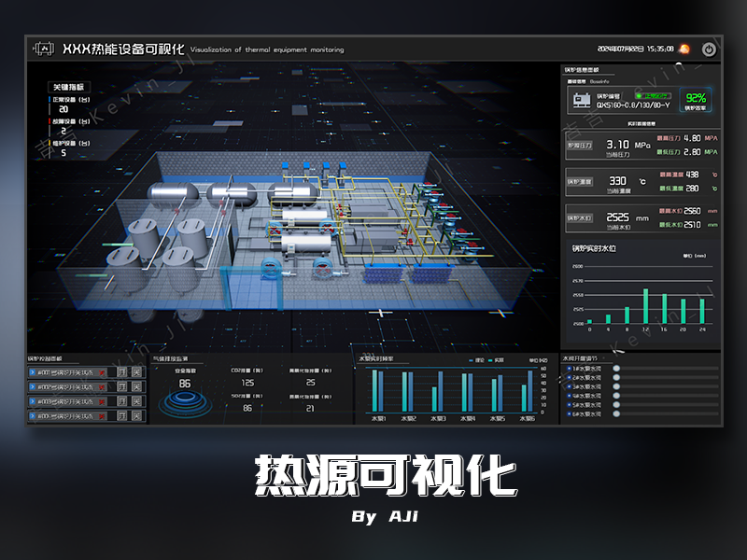This screenshot has height=560, width=747.
Task: Open the orange notification icon near the clock
Action: click(x=684, y=49)
